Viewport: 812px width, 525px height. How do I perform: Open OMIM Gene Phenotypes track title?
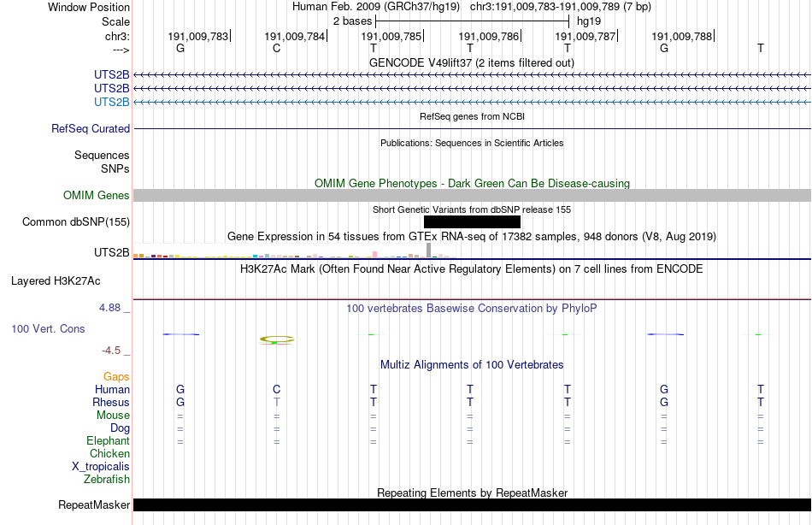pos(472,184)
